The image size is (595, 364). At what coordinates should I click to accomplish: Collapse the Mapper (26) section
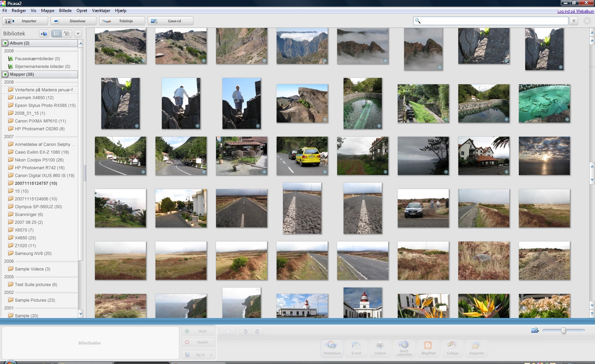(x=5, y=74)
